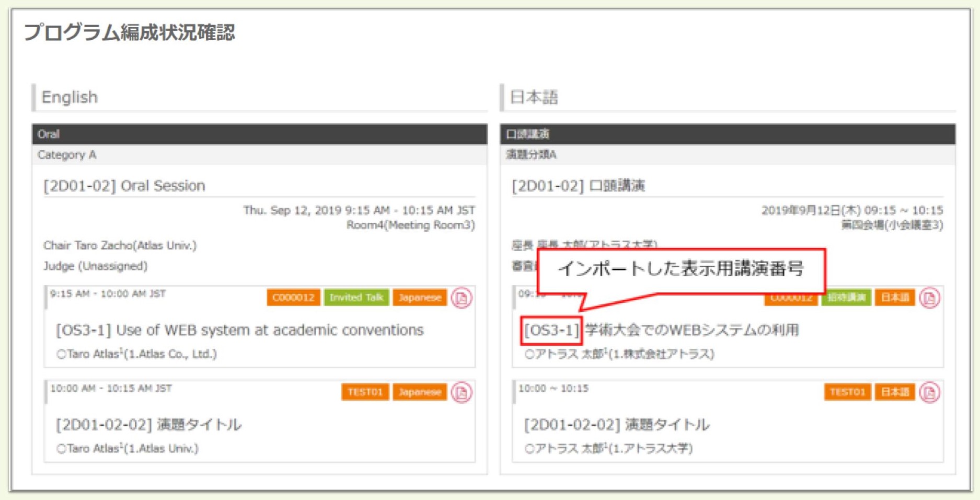This screenshot has width=980, height=500.
Task: Open the [2D01-02] Oral Session heading
Action: tap(124, 186)
